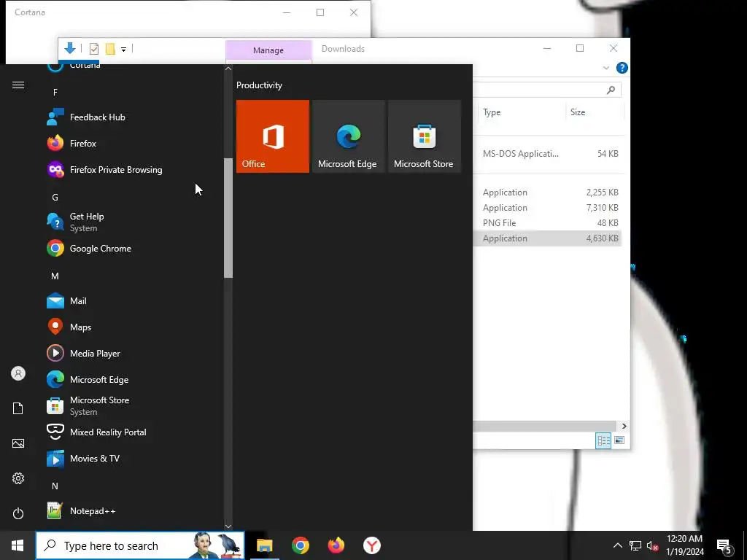Click the Start menu app list scrollbar thumb
747x560 pixels.
228,218
